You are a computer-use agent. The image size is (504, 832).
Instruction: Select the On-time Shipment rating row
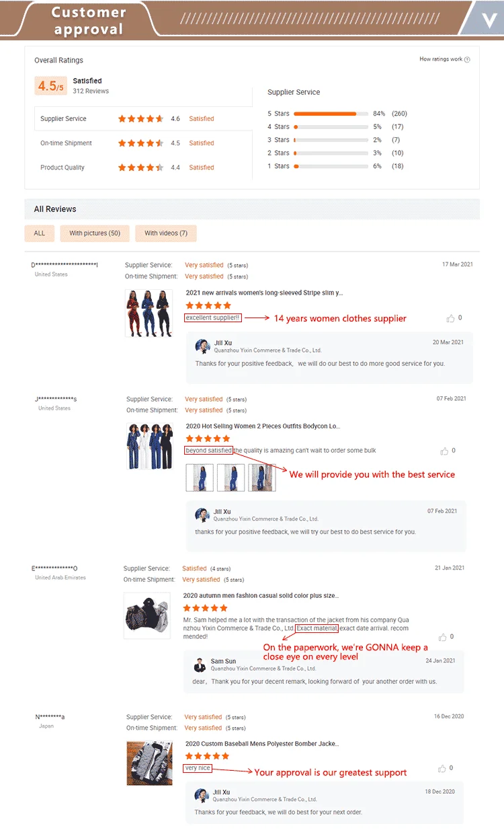(143, 143)
